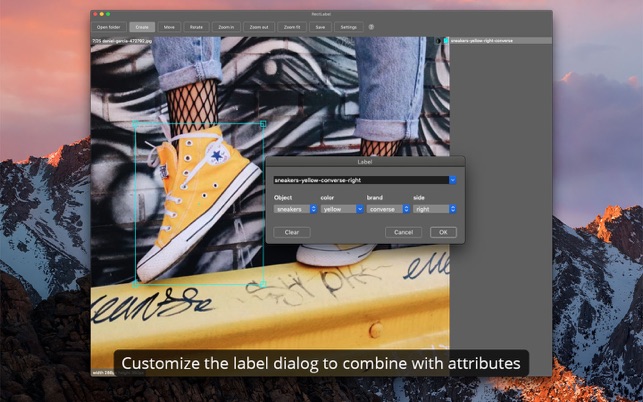Activate the Rotate tool
This screenshot has width=643, height=402.
tap(196, 27)
